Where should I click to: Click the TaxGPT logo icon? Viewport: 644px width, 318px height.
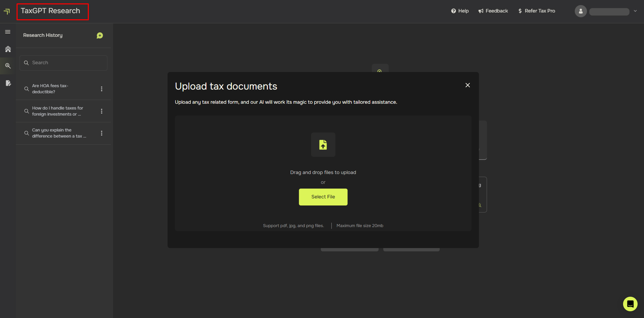coord(7,11)
